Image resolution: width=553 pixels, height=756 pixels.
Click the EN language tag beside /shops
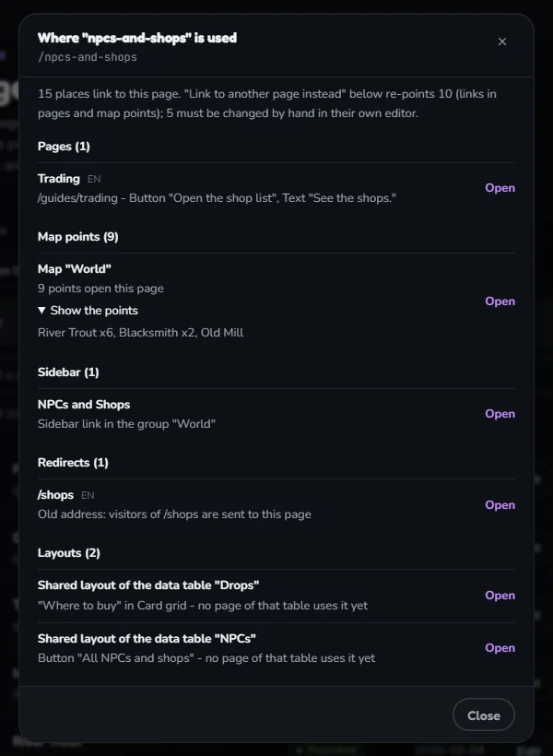coord(88,496)
